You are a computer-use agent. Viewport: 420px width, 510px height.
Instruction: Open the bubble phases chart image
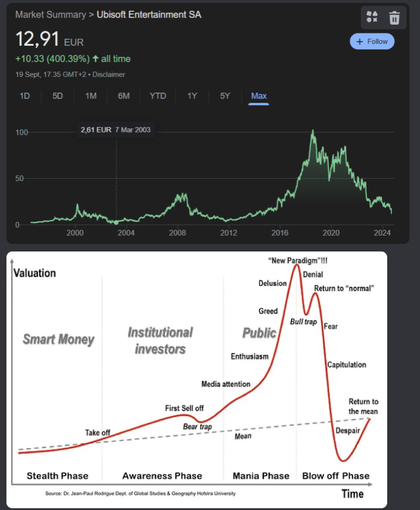(197, 379)
